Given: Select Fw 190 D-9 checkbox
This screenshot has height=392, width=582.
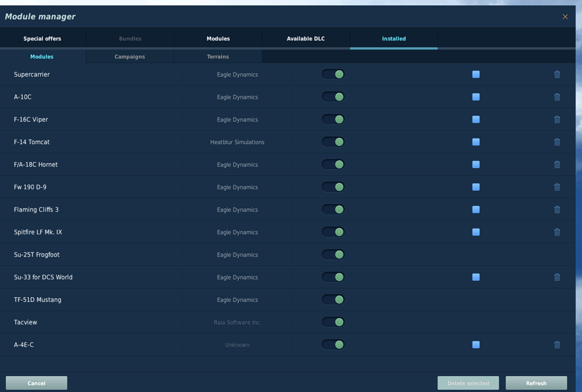Looking at the screenshot, I should pyautogui.click(x=476, y=187).
